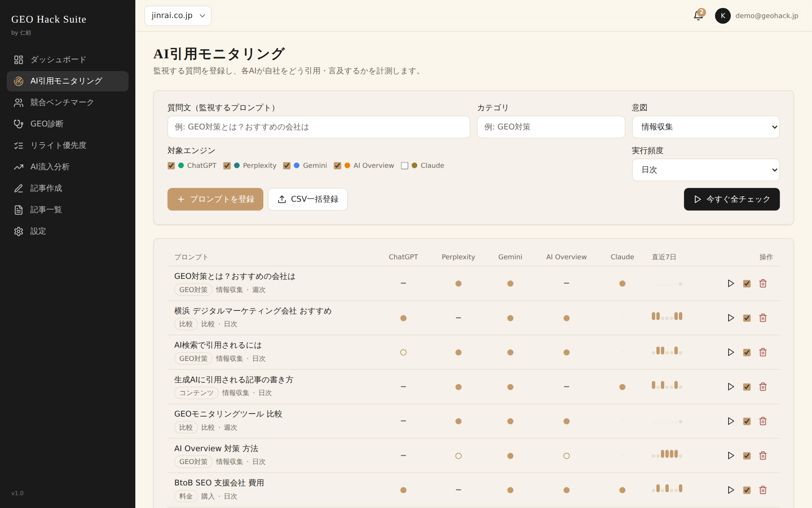Click the user avatar K icon
Viewport: 812px width, 508px height.
coord(723,16)
